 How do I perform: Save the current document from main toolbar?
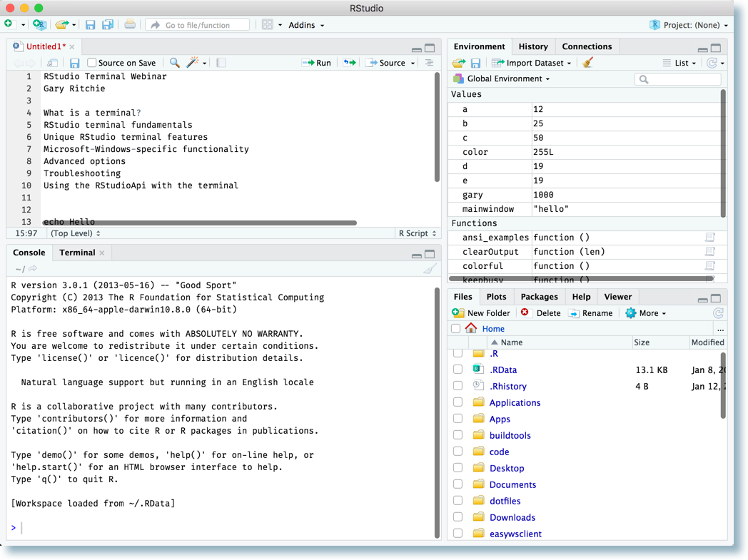[90, 25]
